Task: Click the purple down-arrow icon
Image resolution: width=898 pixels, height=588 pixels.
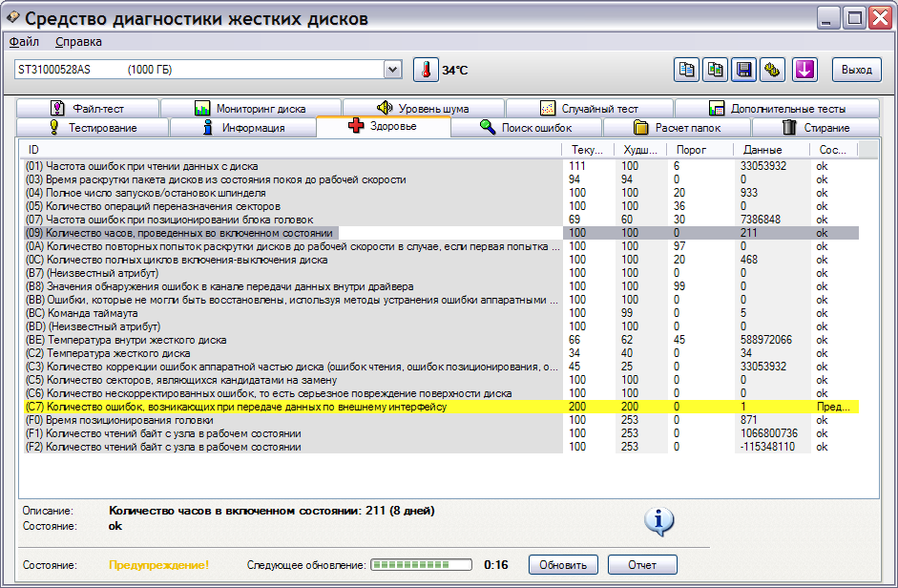Action: [x=804, y=70]
